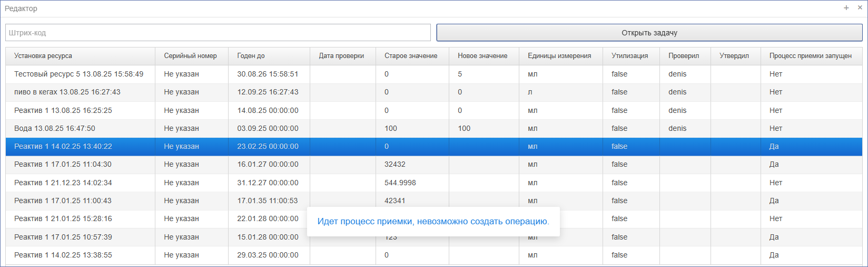Close the Редактор panel with the X icon

pos(860,8)
